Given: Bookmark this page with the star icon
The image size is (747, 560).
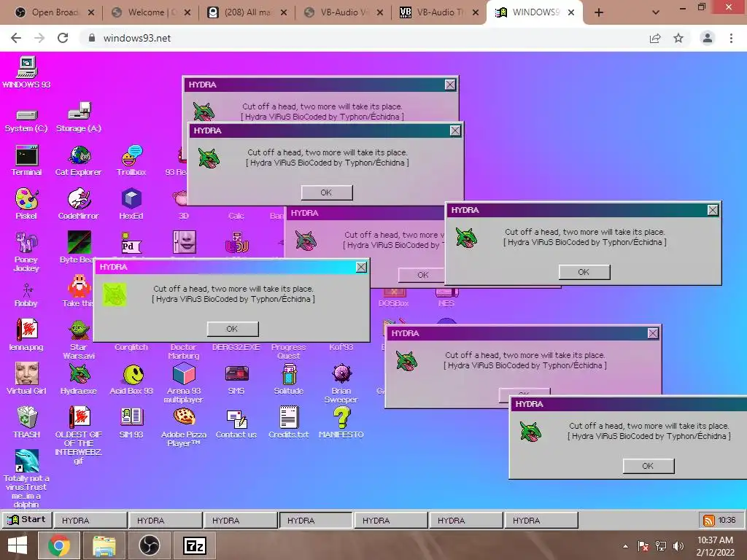Looking at the screenshot, I should pos(678,38).
